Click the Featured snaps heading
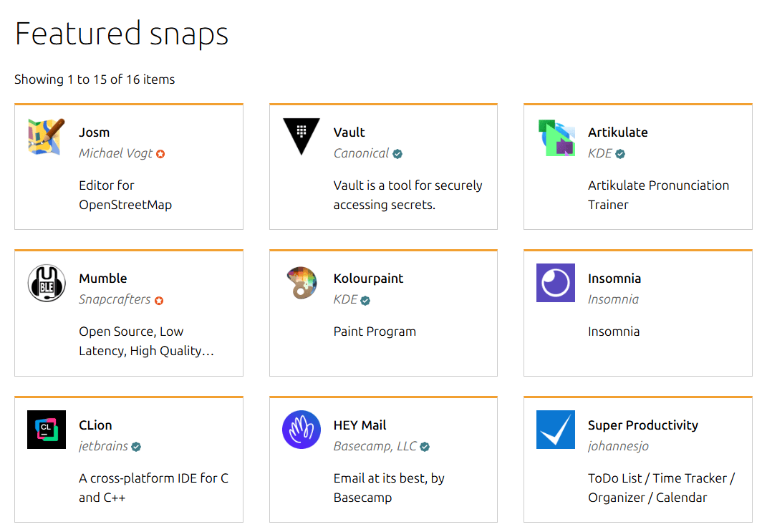The width and height of the screenshot is (762, 532). coord(121,33)
